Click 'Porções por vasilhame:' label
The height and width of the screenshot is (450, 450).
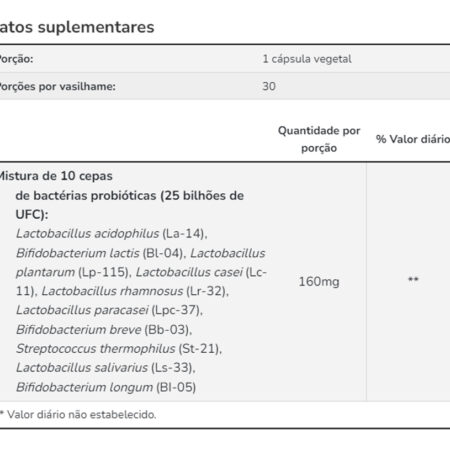(58, 87)
